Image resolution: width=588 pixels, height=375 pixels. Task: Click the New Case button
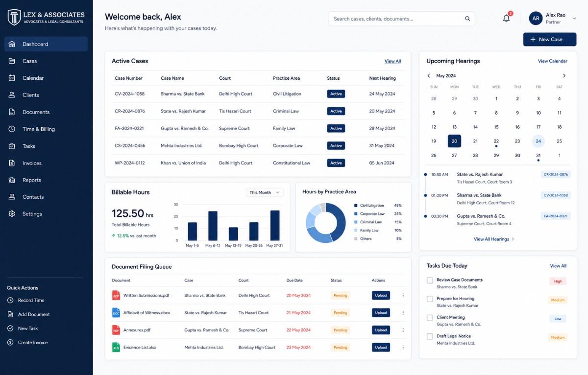[x=550, y=39]
